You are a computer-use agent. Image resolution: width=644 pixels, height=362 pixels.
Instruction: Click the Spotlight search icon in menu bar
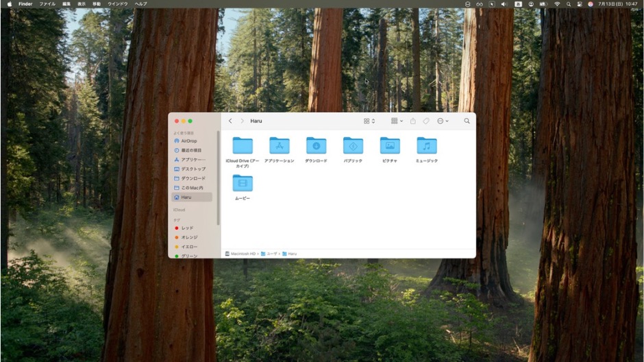[x=569, y=4]
